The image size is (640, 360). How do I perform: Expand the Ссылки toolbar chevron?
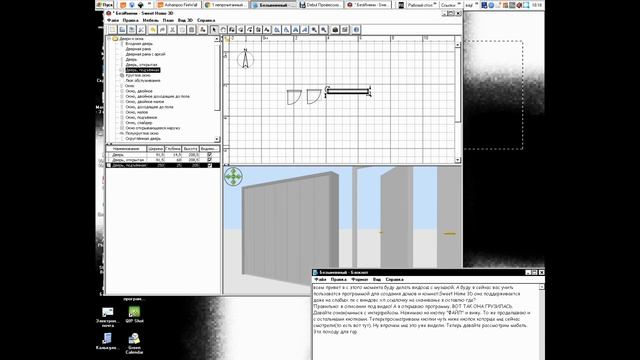[x=460, y=5]
